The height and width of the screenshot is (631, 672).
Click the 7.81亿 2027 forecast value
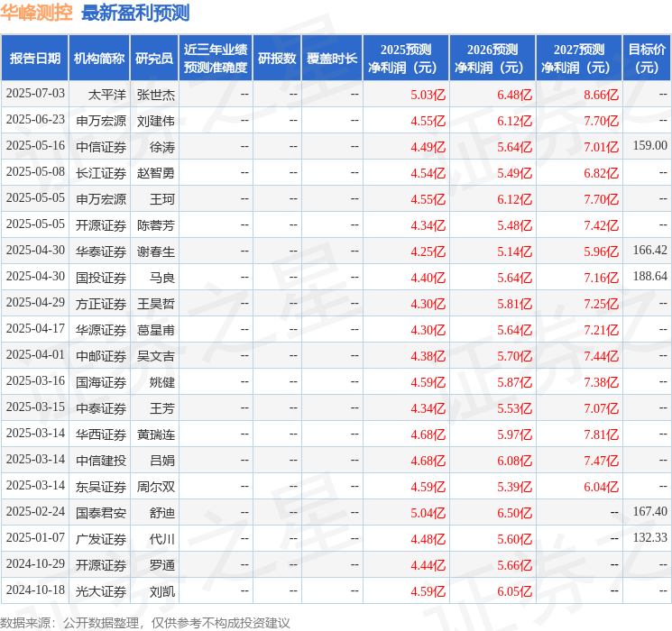pos(602,434)
